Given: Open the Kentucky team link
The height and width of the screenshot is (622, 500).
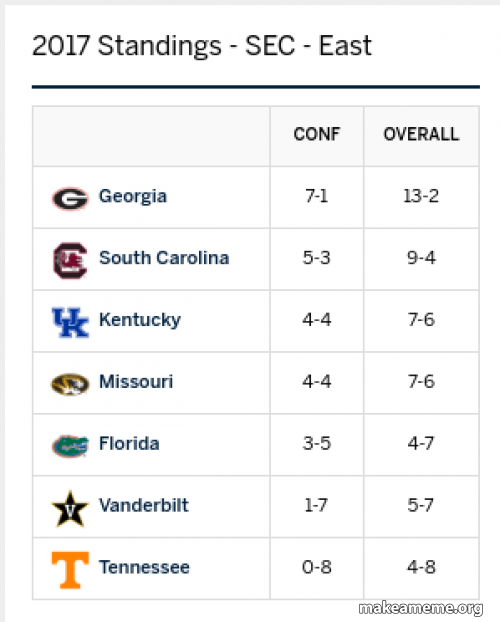Looking at the screenshot, I should tap(140, 320).
